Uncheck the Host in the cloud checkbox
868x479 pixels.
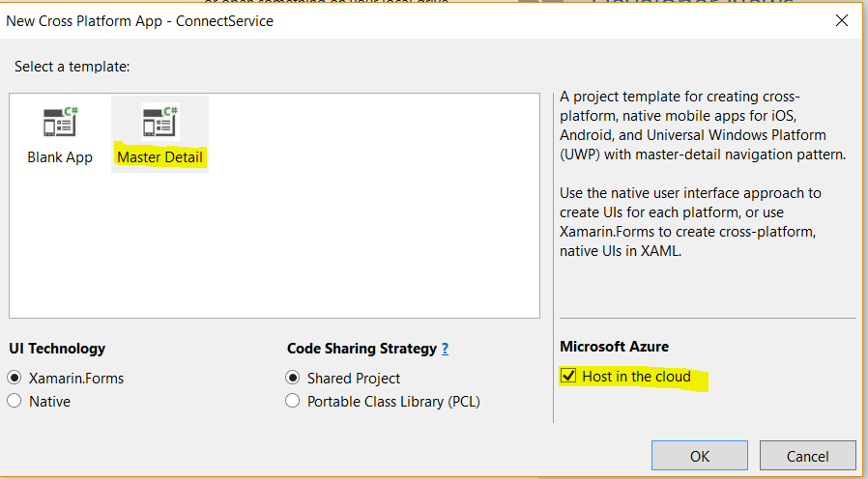pyautogui.click(x=569, y=376)
